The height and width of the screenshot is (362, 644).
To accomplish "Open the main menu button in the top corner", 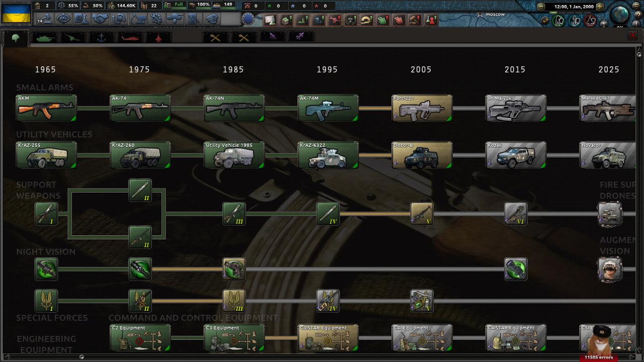I will point(637,7).
